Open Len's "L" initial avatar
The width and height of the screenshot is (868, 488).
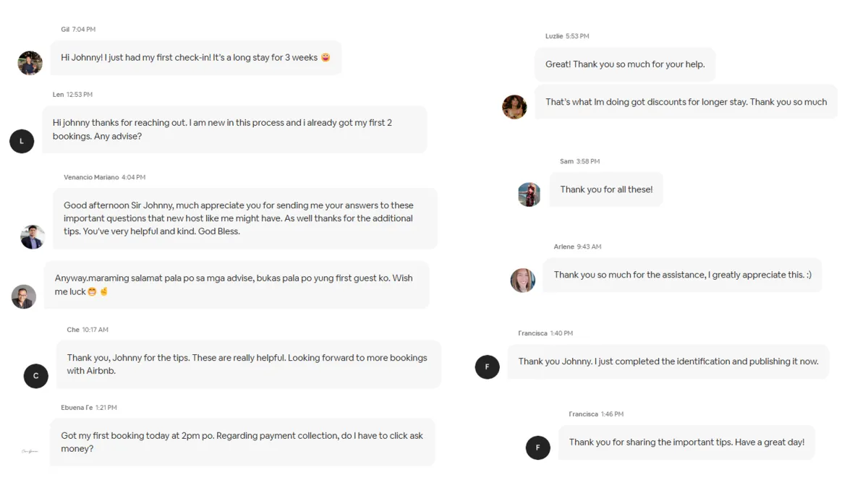pyautogui.click(x=22, y=141)
